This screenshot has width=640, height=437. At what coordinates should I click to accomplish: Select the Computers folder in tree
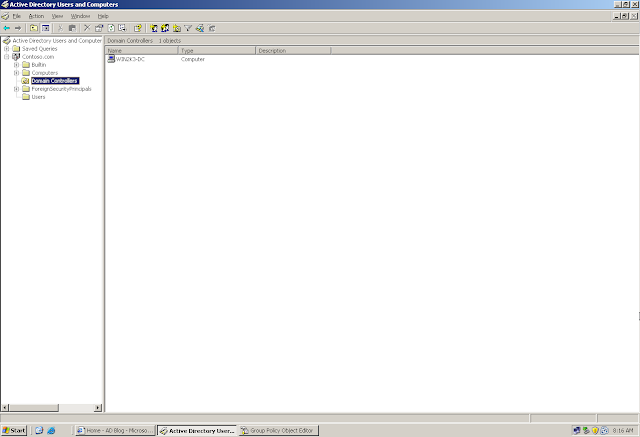point(45,73)
